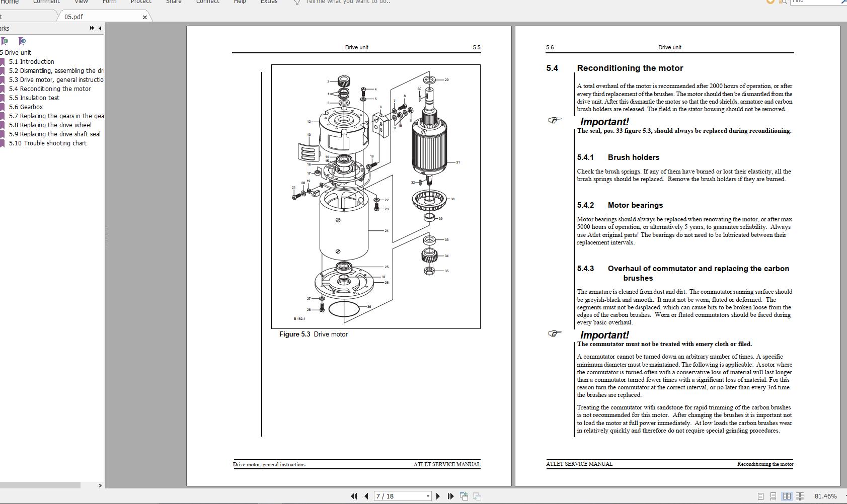
Task: Open the page number dropdown arrow
Action: coord(427,496)
